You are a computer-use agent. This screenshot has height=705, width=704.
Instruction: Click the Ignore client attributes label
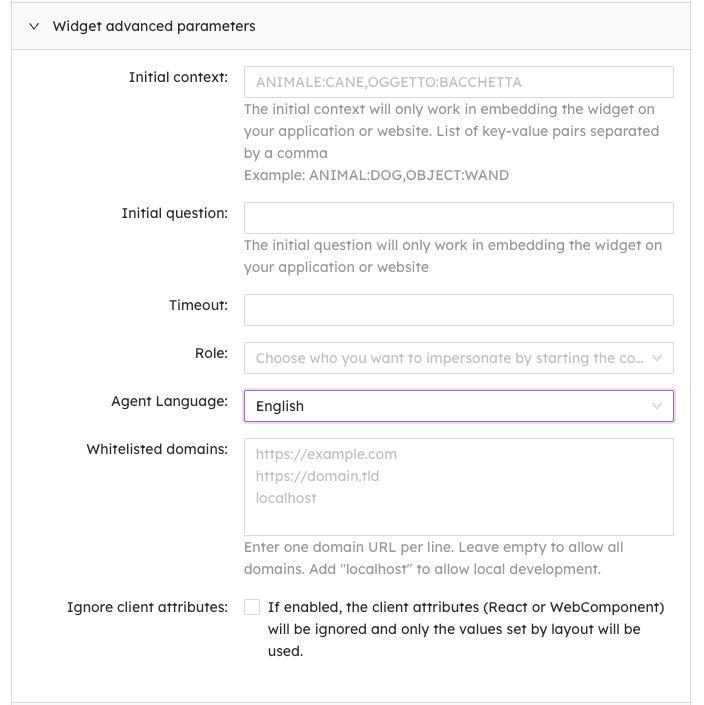click(x=147, y=607)
